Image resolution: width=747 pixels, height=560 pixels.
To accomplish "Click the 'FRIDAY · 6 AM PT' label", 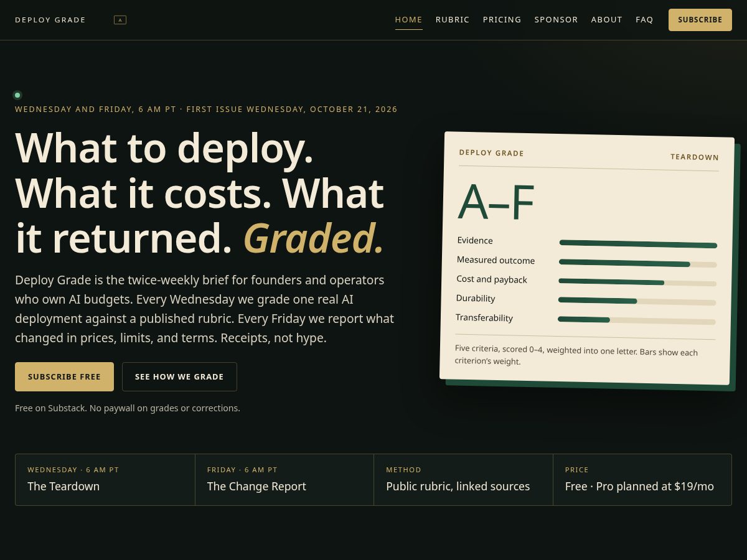I will click(x=242, y=470).
